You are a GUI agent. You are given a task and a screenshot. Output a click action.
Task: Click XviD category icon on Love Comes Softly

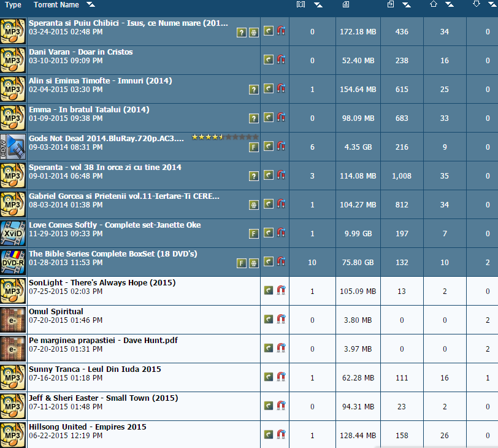point(13,233)
